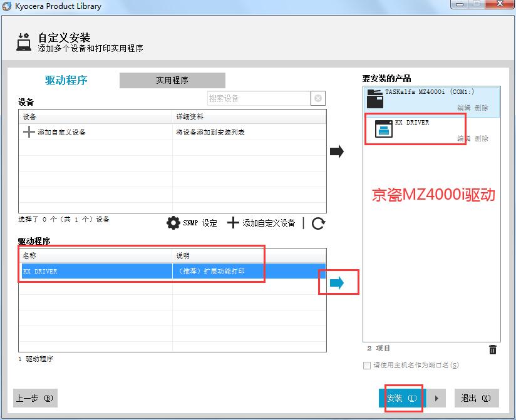Click 编辑 for the KX DRIVER item
The height and width of the screenshot is (420, 516).
(463, 138)
